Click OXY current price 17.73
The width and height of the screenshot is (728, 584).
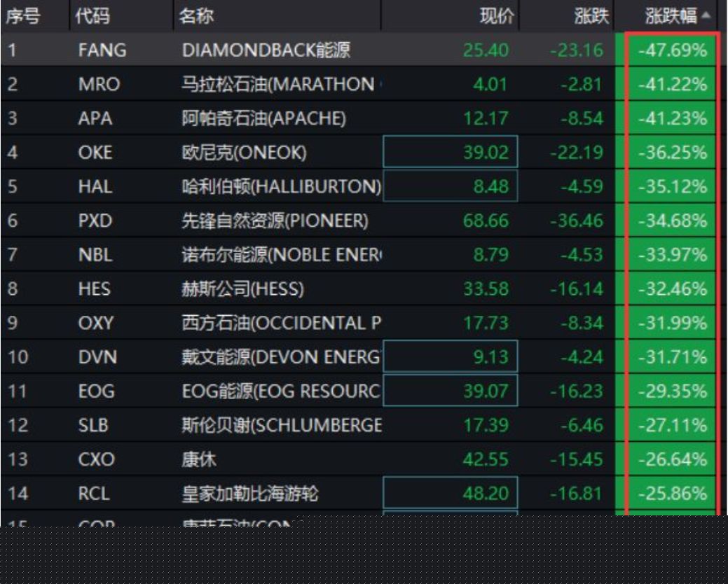coord(486,323)
